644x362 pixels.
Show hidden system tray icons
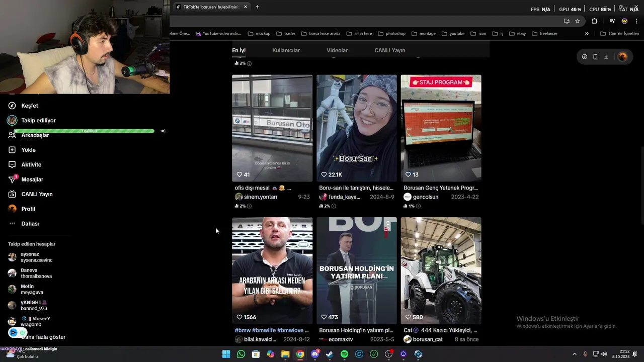(575, 354)
